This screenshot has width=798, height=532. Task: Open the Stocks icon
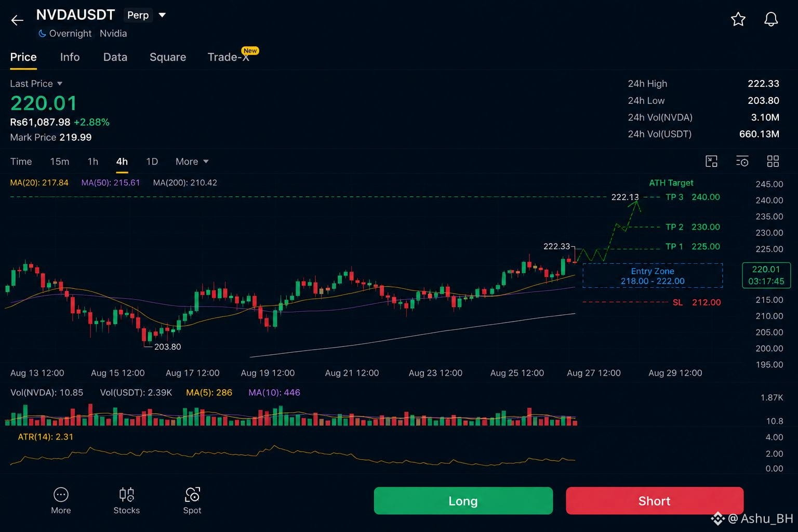(x=126, y=494)
